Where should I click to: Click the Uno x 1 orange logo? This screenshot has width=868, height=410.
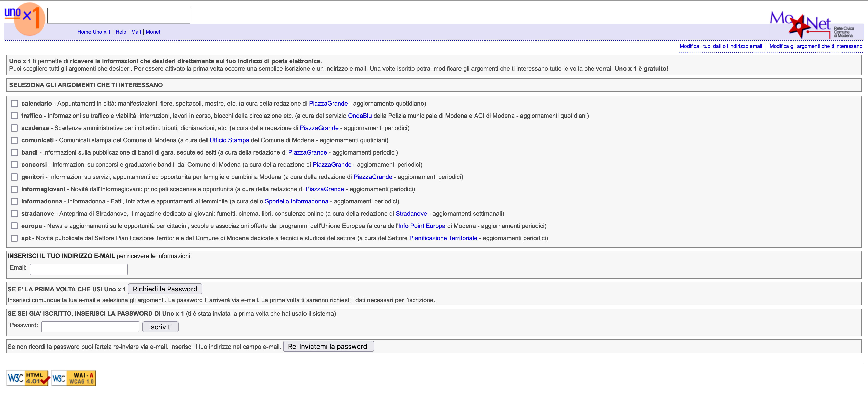25,19
